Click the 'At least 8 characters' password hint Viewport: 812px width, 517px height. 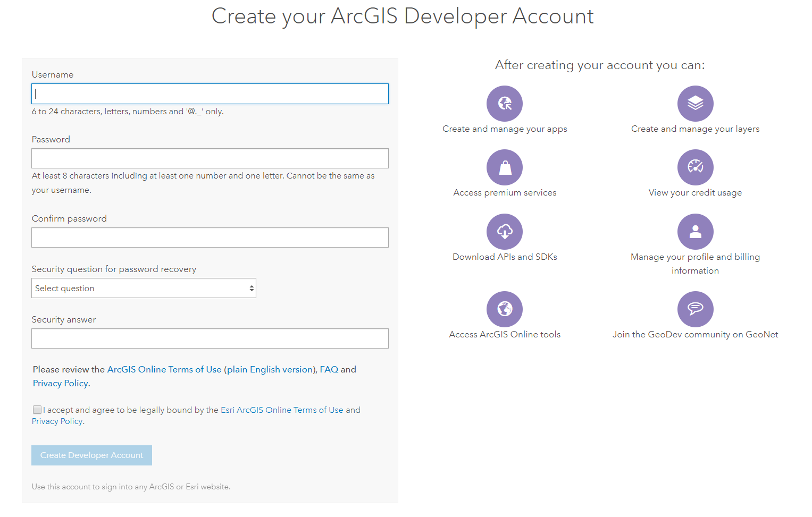203,183
